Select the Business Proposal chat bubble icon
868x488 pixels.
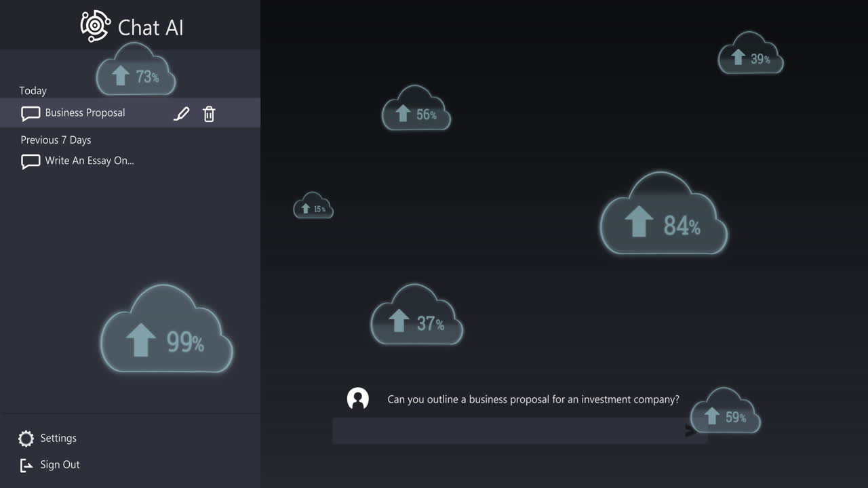coord(30,113)
